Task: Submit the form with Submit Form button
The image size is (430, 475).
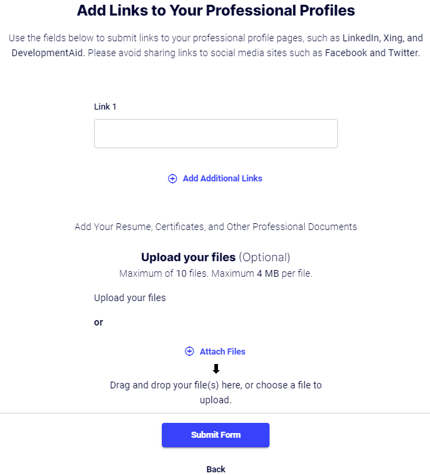Action: click(x=216, y=435)
